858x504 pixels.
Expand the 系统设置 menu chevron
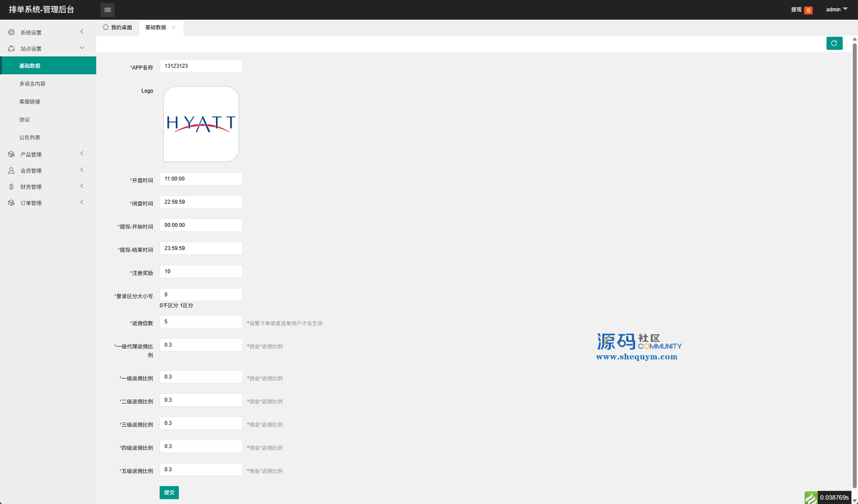coord(82,31)
